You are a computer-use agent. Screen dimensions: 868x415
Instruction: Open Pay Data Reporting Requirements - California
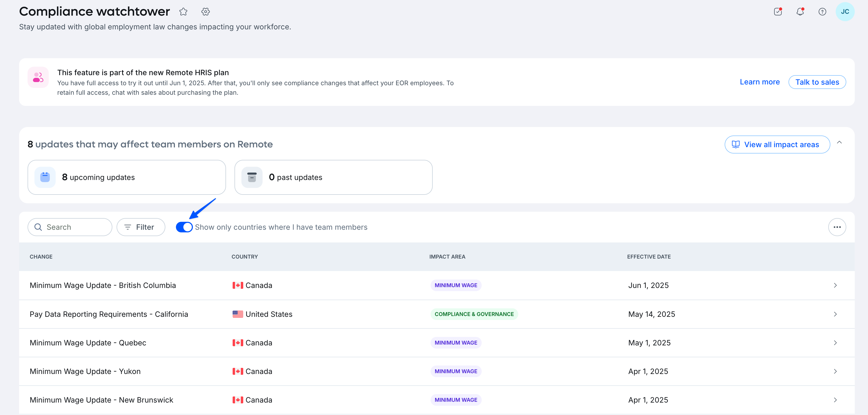[109, 314]
